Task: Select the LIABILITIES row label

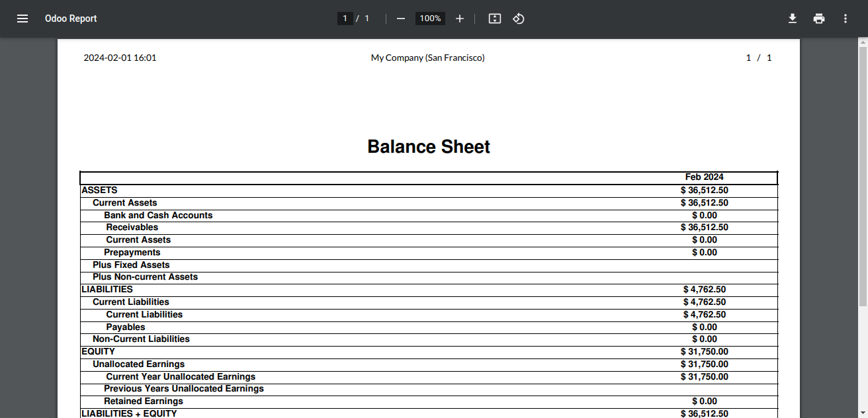Action: coord(107,289)
